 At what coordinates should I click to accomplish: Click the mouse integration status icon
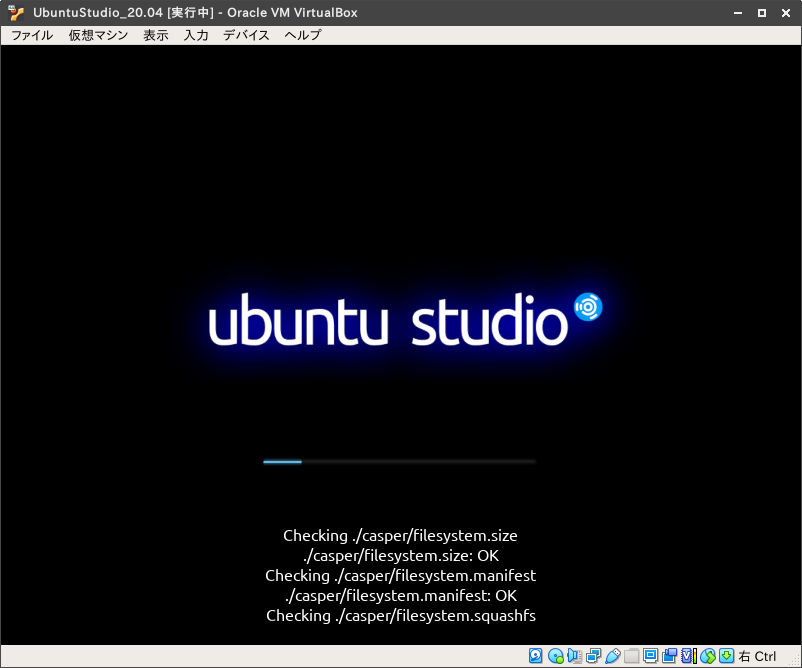(708, 656)
